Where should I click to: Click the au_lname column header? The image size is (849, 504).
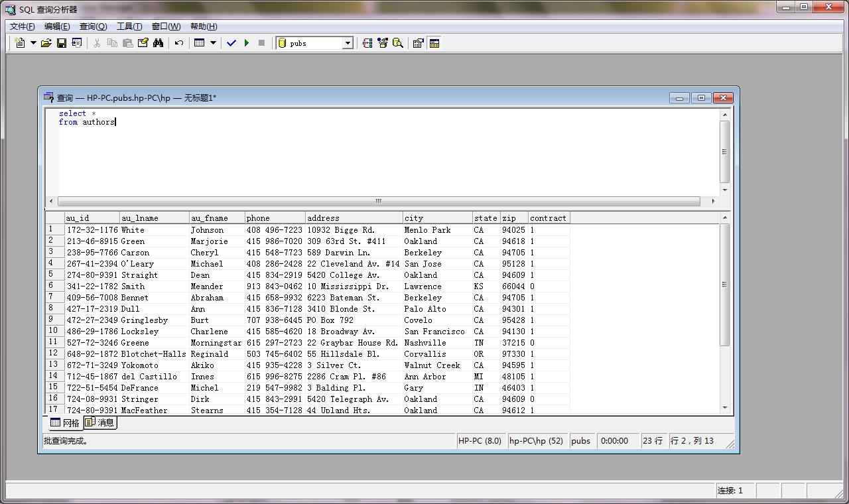pos(154,218)
